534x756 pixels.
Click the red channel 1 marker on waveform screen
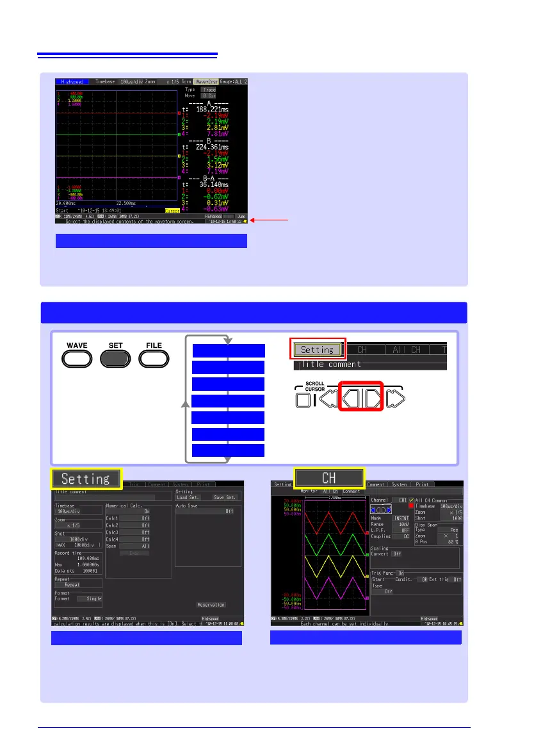[x=179, y=113]
